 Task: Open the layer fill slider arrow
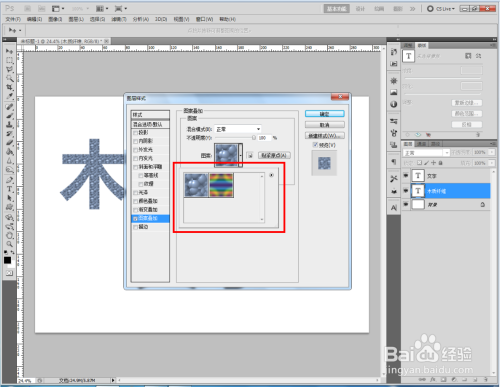click(492, 163)
